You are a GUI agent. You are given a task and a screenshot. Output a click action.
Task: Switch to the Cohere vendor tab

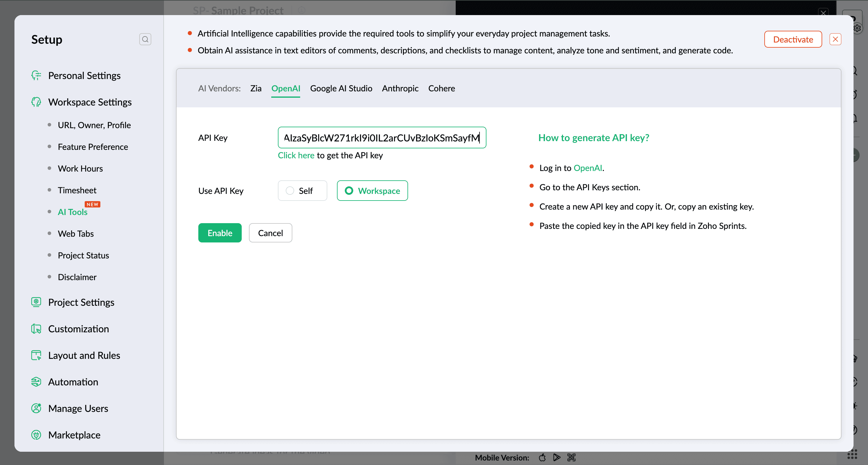(442, 88)
